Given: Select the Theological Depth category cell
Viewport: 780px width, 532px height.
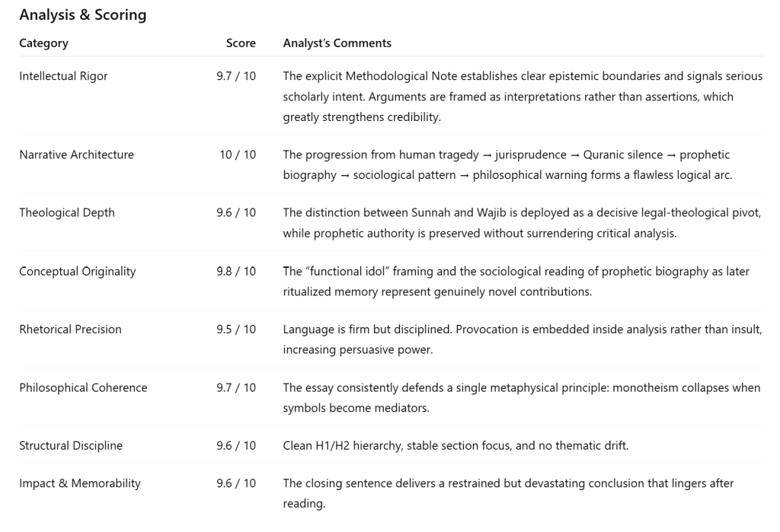Looking at the screenshot, I should [x=67, y=213].
